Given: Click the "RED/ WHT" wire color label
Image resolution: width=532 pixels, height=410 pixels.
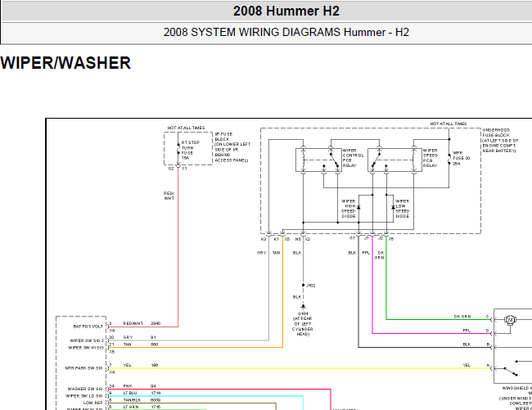Looking at the screenshot, I should [169, 196].
